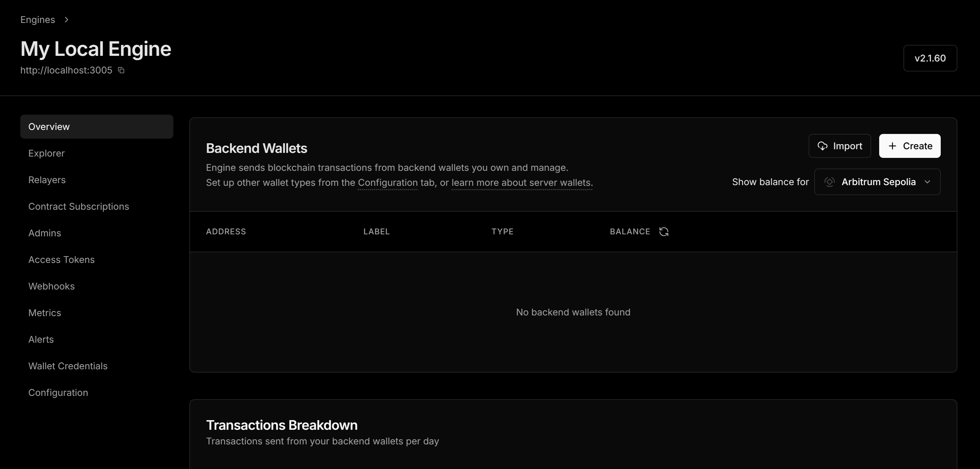
Task: Open the v2.1.60 version button
Action: [930, 58]
